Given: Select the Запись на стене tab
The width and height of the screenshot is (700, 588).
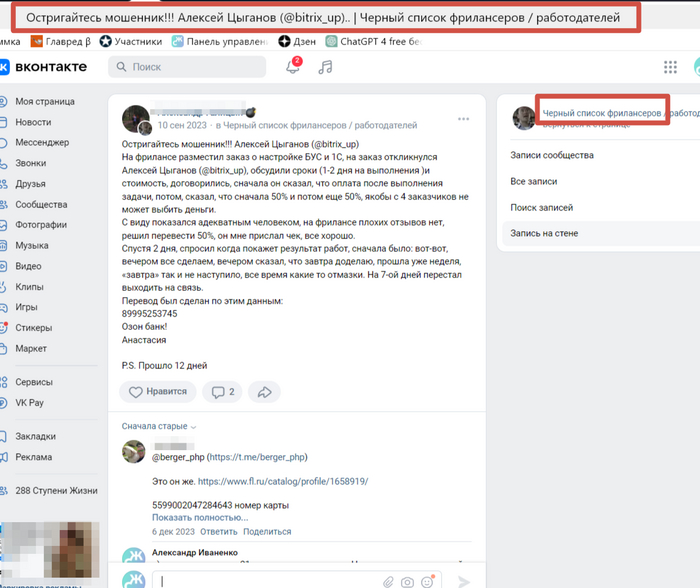Looking at the screenshot, I should click(x=601, y=233).
